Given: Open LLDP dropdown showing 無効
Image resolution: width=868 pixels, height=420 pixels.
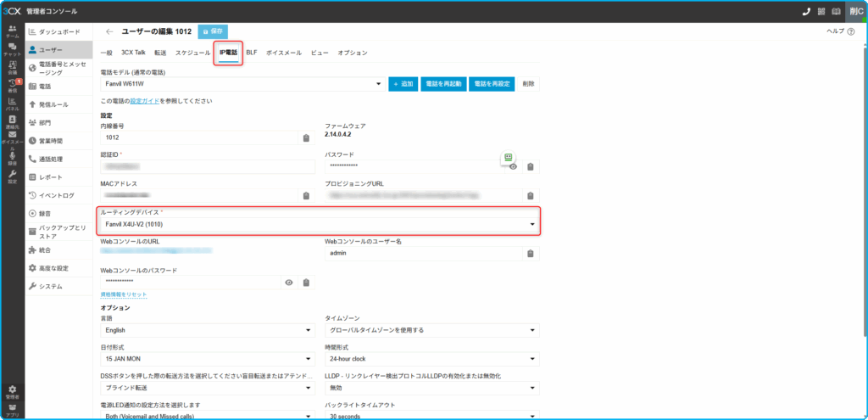Looking at the screenshot, I should (431, 388).
